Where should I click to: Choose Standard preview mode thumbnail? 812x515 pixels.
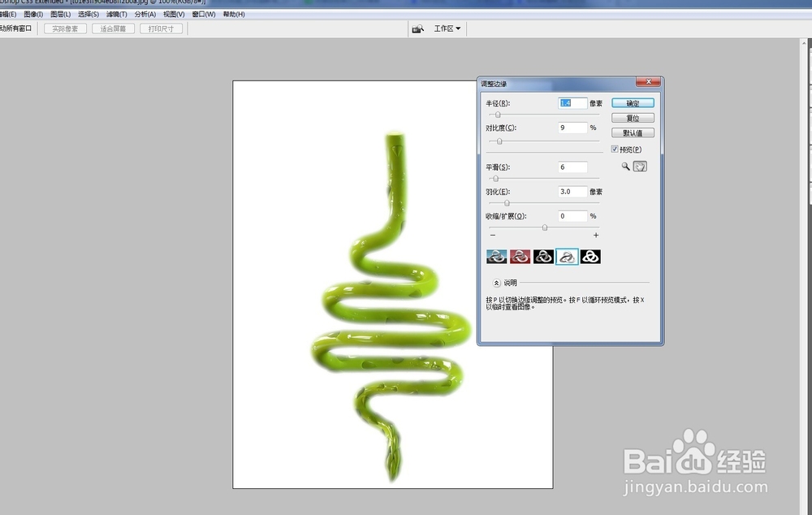coord(497,257)
